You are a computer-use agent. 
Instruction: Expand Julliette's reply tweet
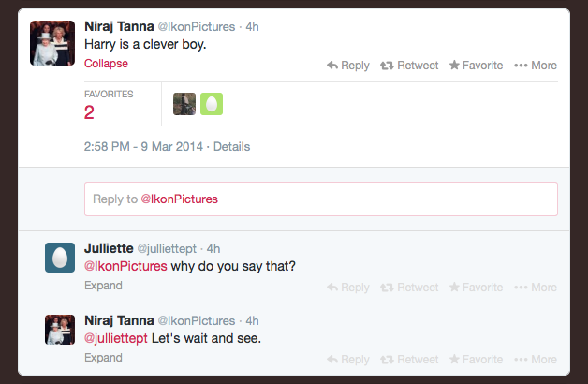click(103, 286)
